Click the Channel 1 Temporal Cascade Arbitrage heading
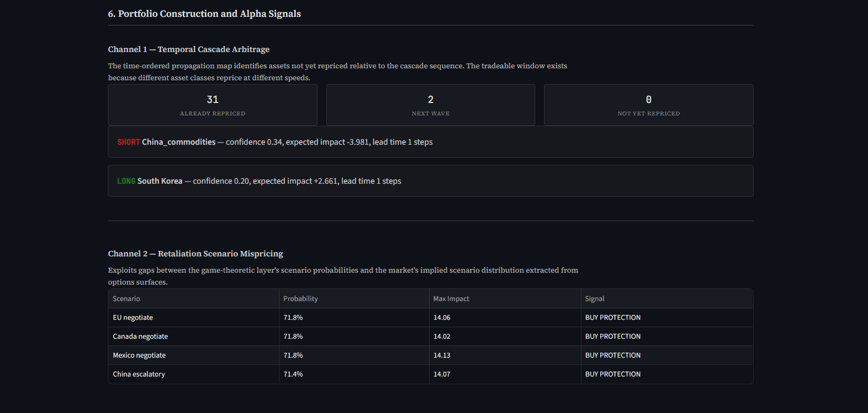 (x=189, y=49)
